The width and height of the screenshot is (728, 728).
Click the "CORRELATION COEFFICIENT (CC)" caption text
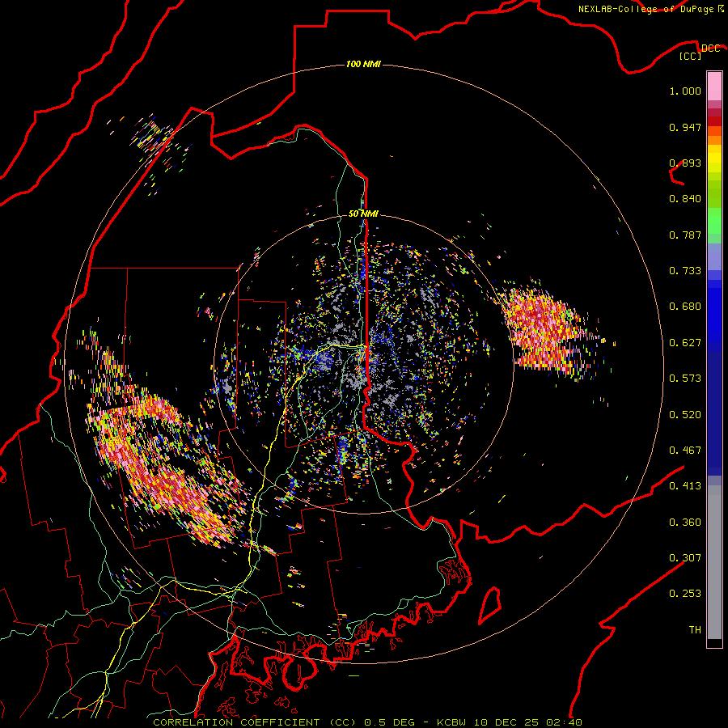(x=255, y=722)
